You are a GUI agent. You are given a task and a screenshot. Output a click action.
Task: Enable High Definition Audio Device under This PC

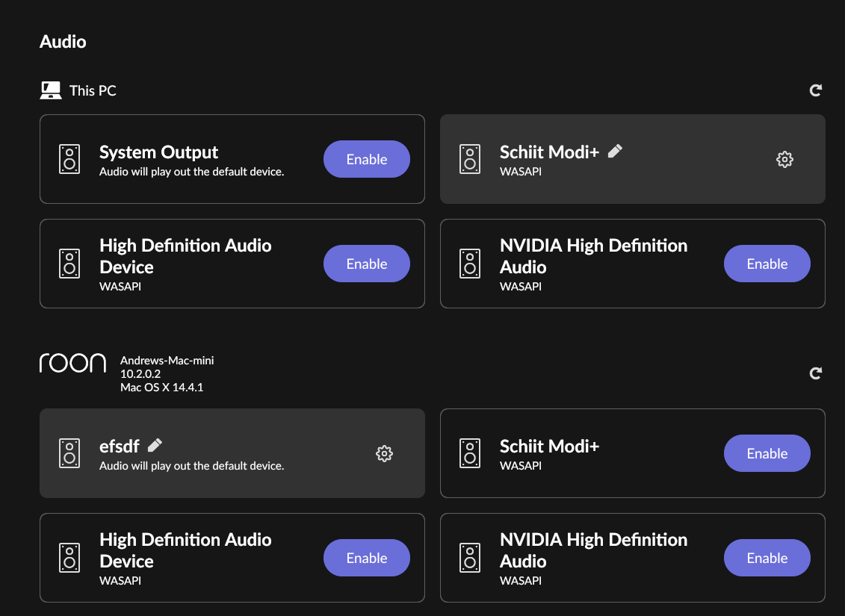(366, 264)
